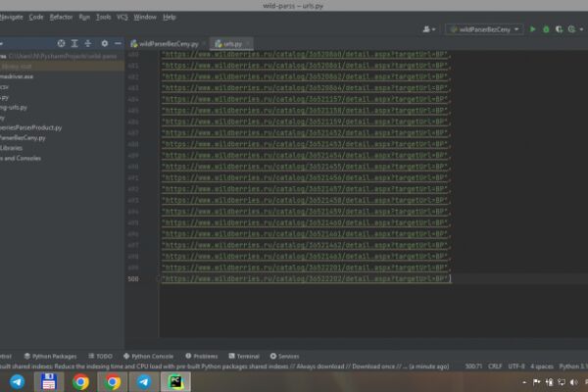
Task: Open Project panel gear options
Action: [x=105, y=43]
